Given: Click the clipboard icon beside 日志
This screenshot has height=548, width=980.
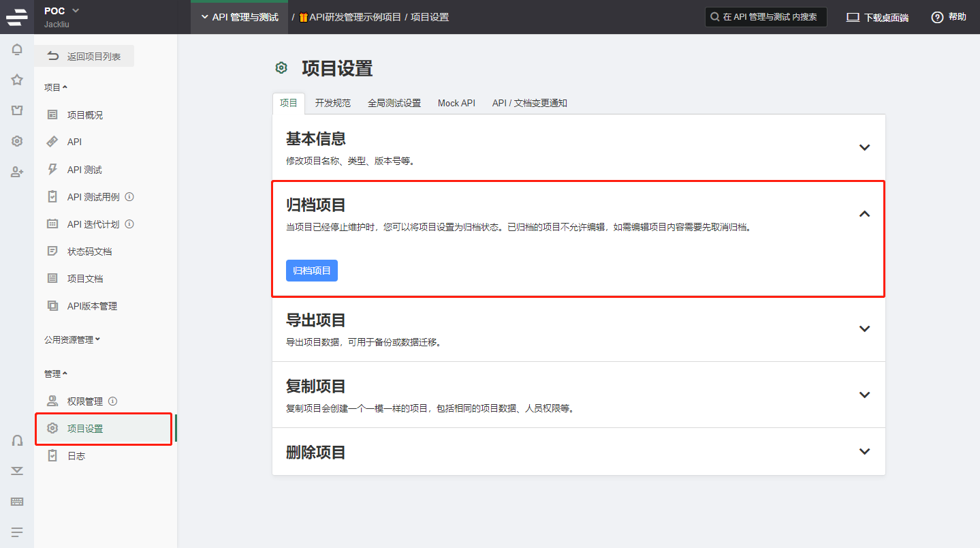Looking at the screenshot, I should pos(52,455).
